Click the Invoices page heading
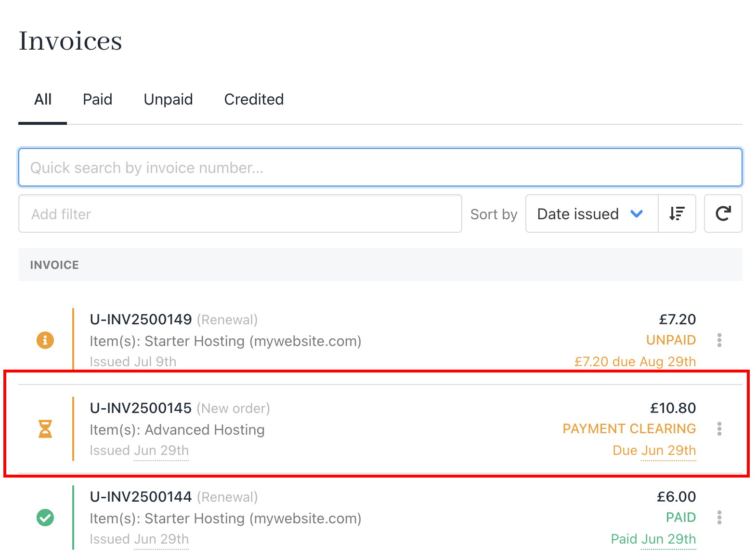Viewport: 756px width, 559px height. pyautogui.click(x=70, y=40)
